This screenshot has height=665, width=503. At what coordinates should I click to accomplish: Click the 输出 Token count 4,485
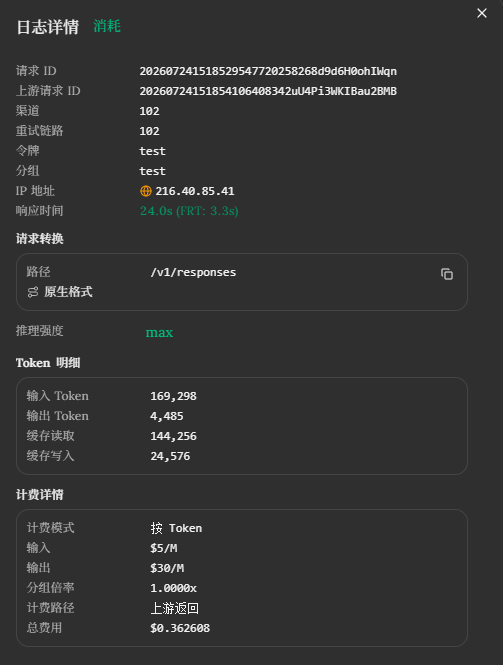pyautogui.click(x=167, y=416)
